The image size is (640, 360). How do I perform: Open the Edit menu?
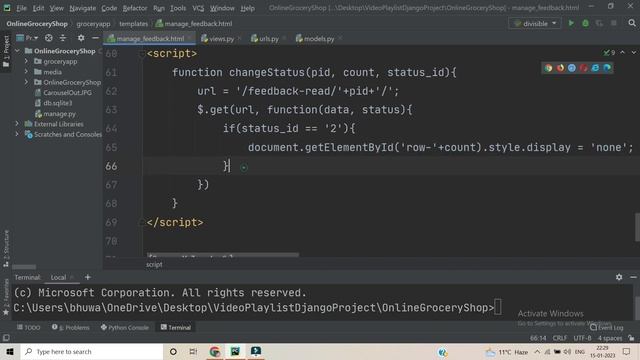pos(38,8)
